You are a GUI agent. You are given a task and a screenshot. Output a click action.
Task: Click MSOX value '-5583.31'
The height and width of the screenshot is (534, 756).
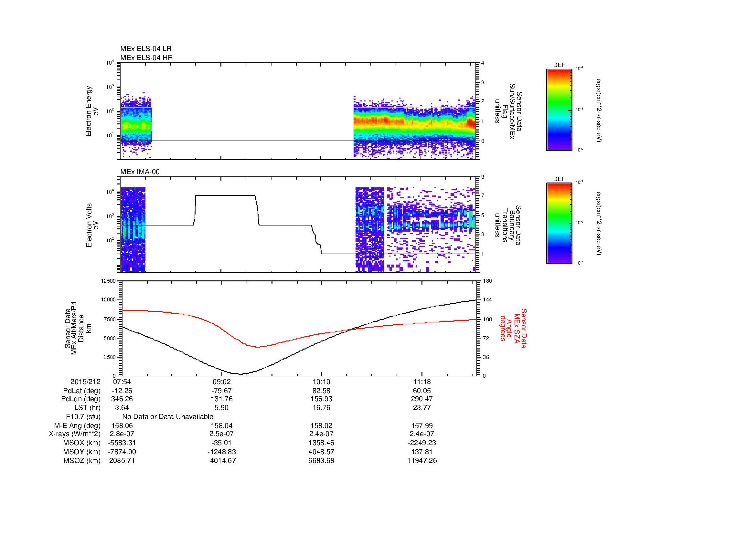click(122, 443)
